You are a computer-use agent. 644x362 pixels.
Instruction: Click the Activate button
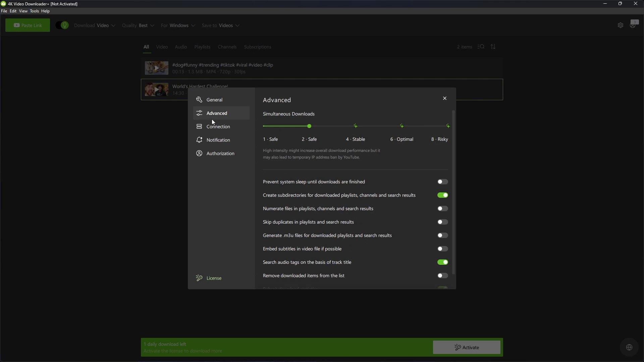tap(467, 347)
